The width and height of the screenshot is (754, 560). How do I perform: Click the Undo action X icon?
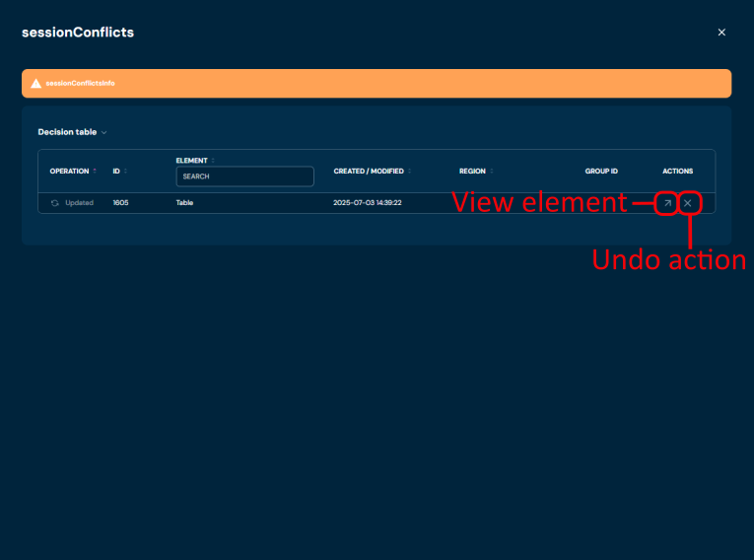tap(688, 203)
